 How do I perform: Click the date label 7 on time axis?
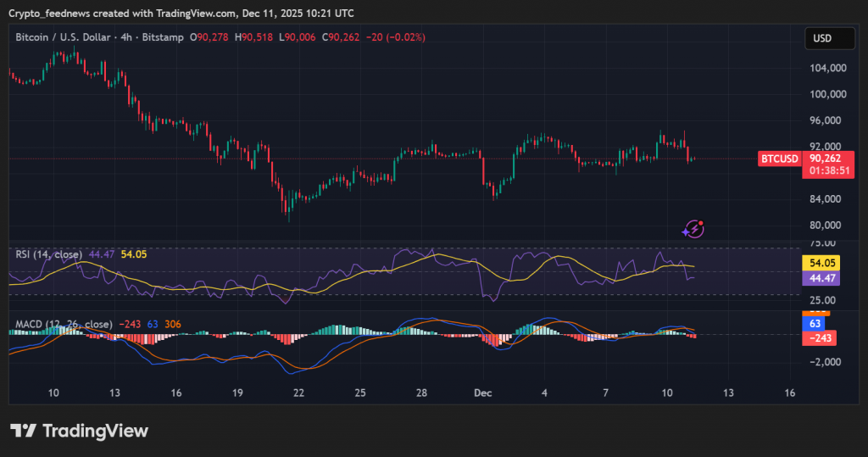click(x=605, y=393)
